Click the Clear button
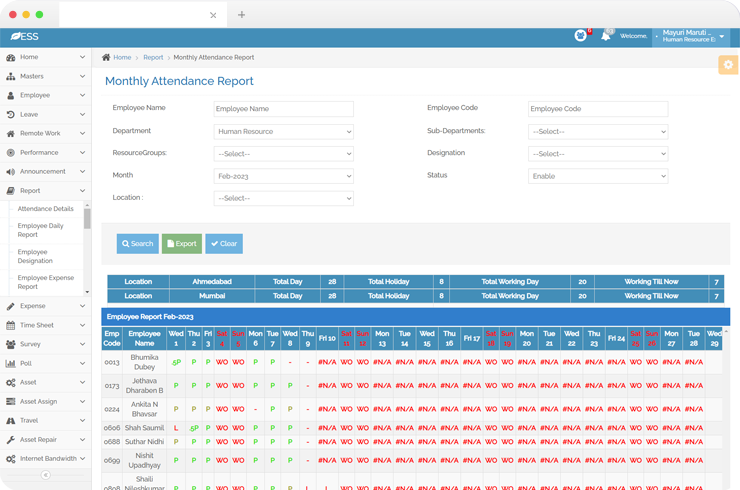The width and height of the screenshot is (740, 490). pyautogui.click(x=224, y=244)
